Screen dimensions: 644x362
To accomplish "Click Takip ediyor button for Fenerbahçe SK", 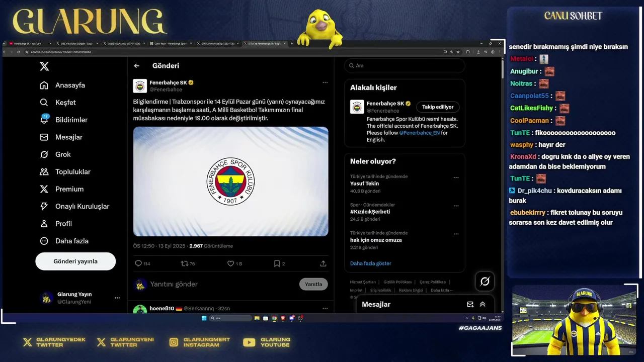I will (438, 107).
